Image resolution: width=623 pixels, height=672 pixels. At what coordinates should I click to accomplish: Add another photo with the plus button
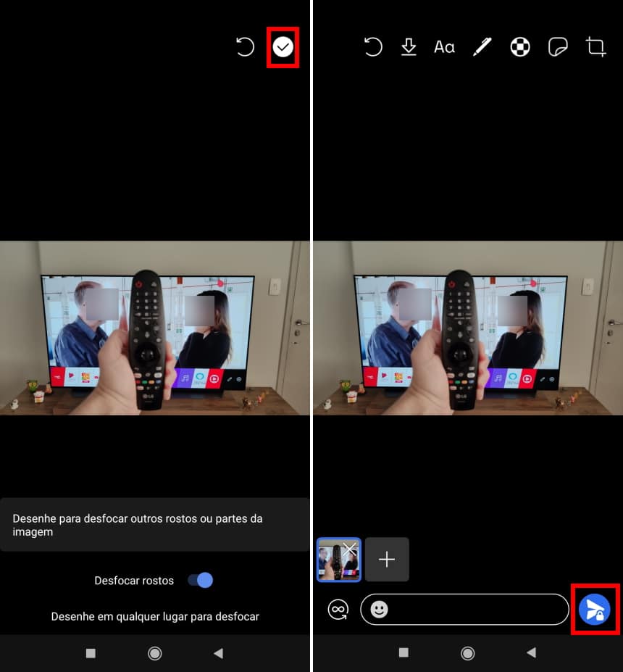[387, 560]
